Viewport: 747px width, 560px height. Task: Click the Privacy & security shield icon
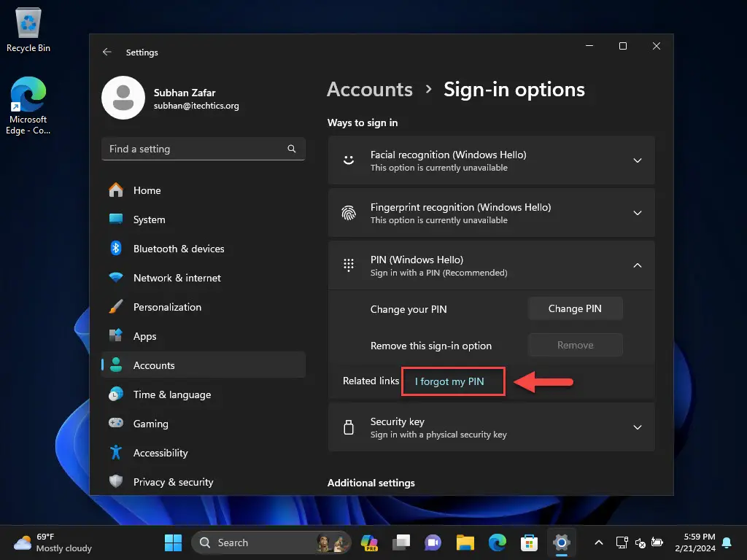click(x=116, y=481)
